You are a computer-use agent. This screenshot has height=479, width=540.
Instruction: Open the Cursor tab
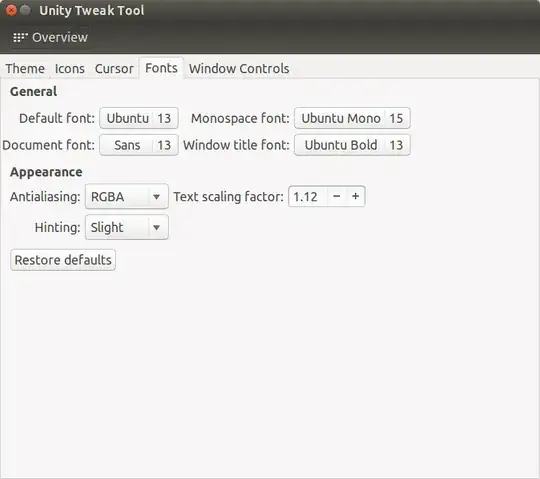tap(114, 69)
